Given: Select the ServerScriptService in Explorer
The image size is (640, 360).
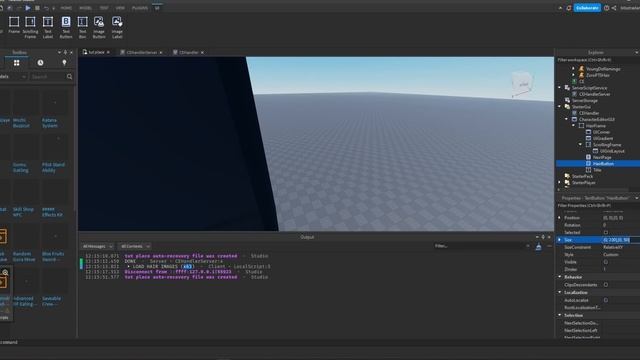Looking at the screenshot, I should (x=589, y=88).
